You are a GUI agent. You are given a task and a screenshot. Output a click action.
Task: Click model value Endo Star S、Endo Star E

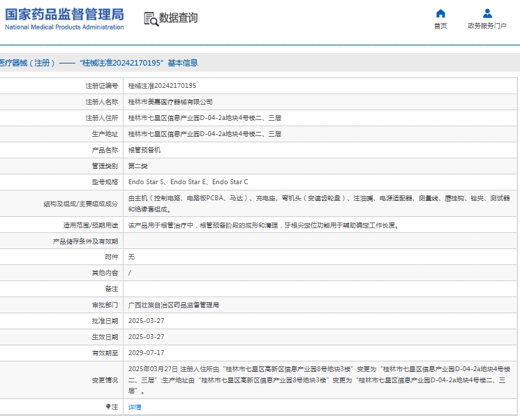coord(167,181)
